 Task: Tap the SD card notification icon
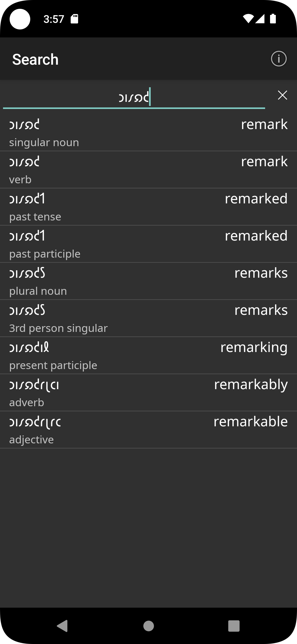pos(74,19)
